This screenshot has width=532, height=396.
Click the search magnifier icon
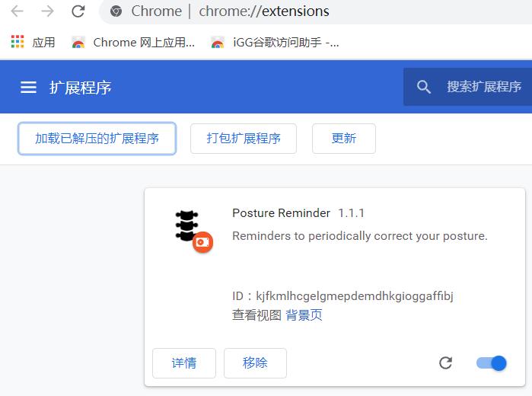pyautogui.click(x=424, y=87)
